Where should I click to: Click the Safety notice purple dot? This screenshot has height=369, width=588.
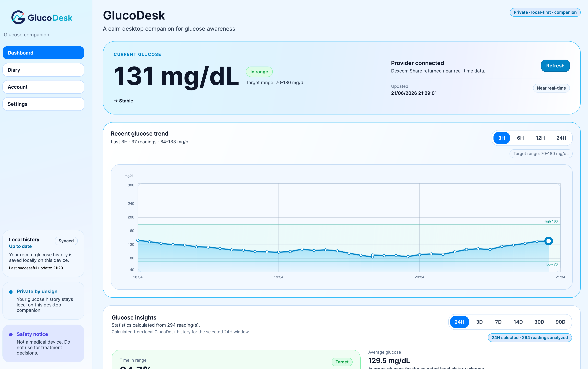click(x=11, y=335)
